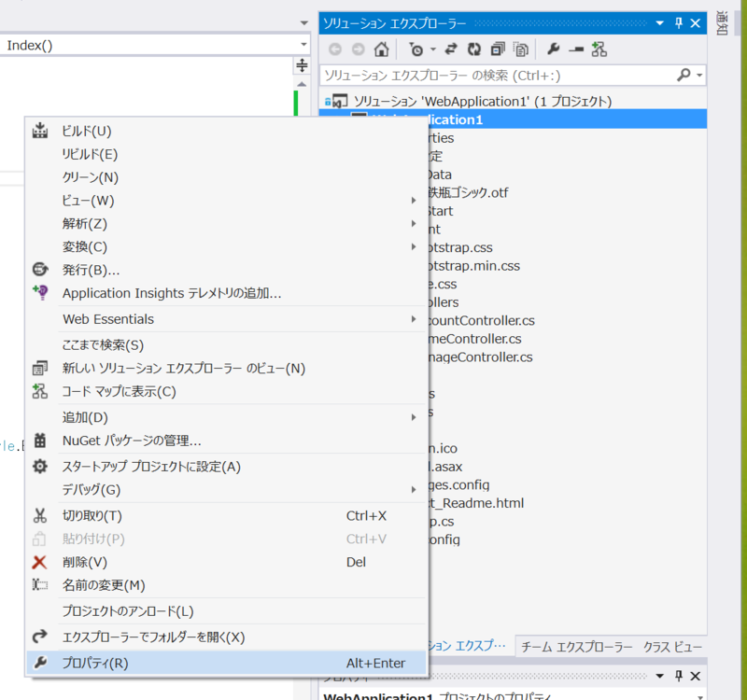Select the t_Readme.html file in tree
Viewport: 747px width, 700px height.
[x=475, y=503]
